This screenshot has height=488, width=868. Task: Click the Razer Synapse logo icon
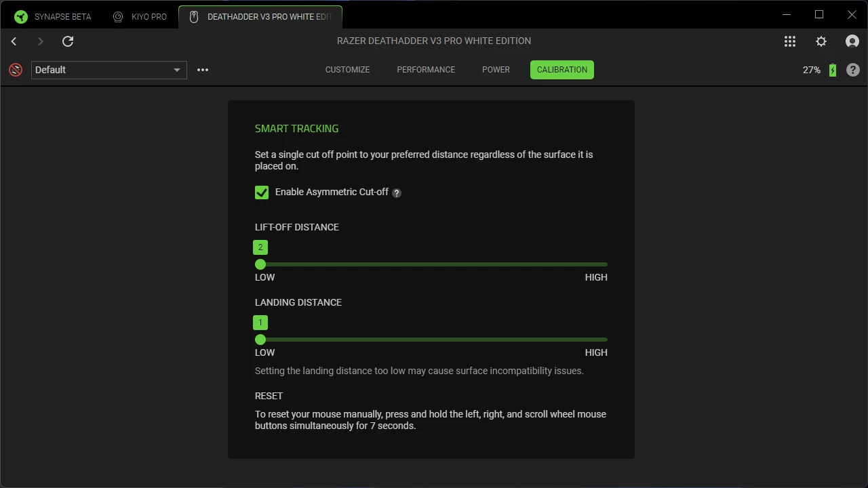21,17
